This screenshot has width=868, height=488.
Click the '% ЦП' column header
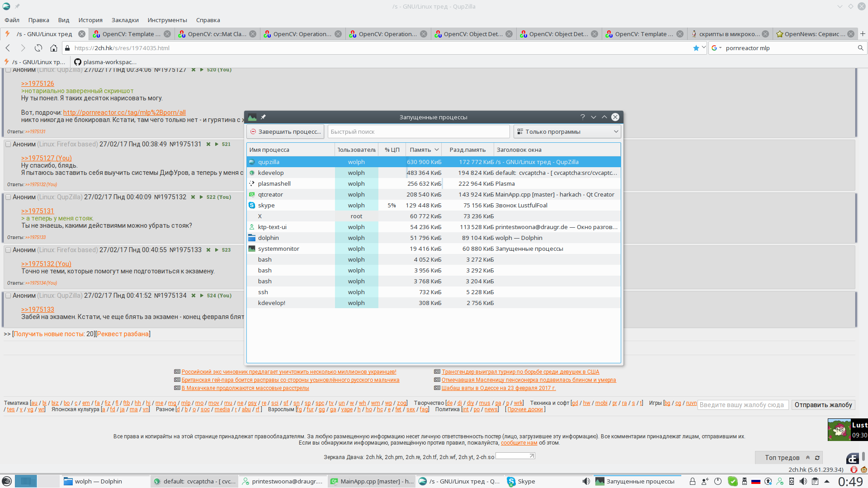(392, 150)
